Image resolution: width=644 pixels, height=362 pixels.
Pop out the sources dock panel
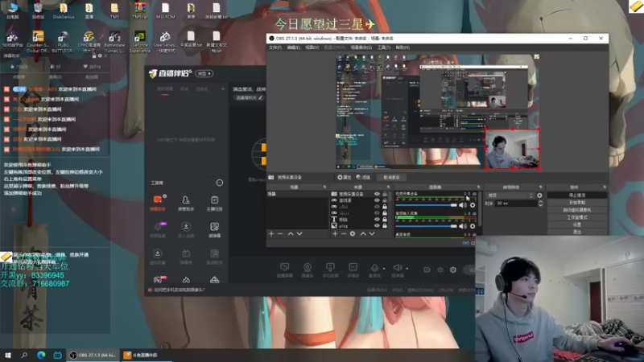388,187
